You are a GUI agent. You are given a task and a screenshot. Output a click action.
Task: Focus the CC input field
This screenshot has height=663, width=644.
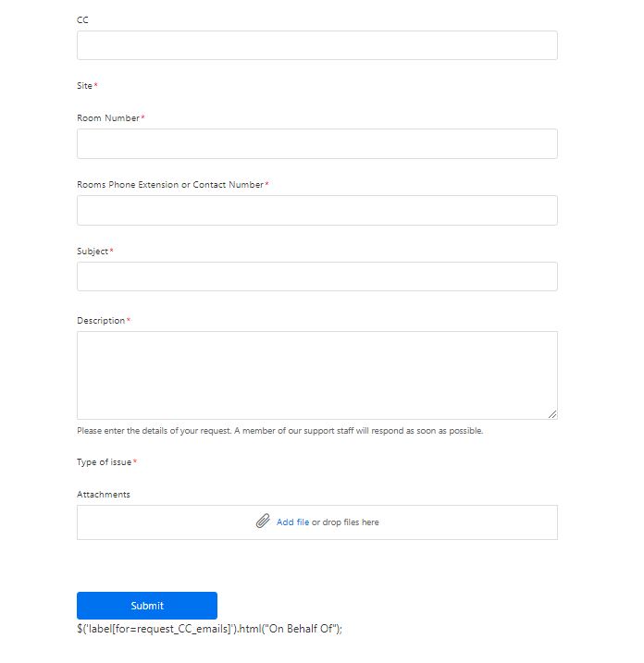click(316, 45)
